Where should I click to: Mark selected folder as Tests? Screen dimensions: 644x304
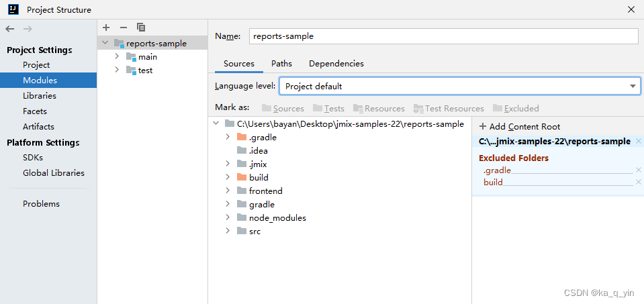point(328,108)
